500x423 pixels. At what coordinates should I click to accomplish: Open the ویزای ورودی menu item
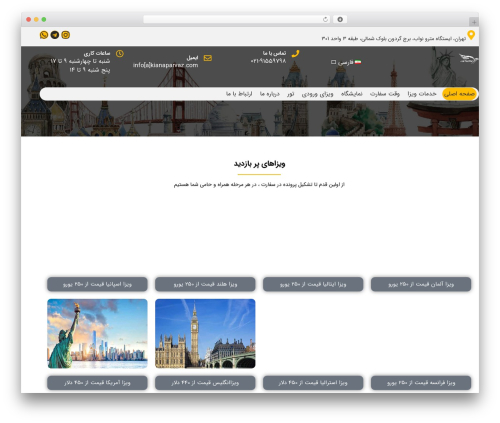click(x=317, y=94)
